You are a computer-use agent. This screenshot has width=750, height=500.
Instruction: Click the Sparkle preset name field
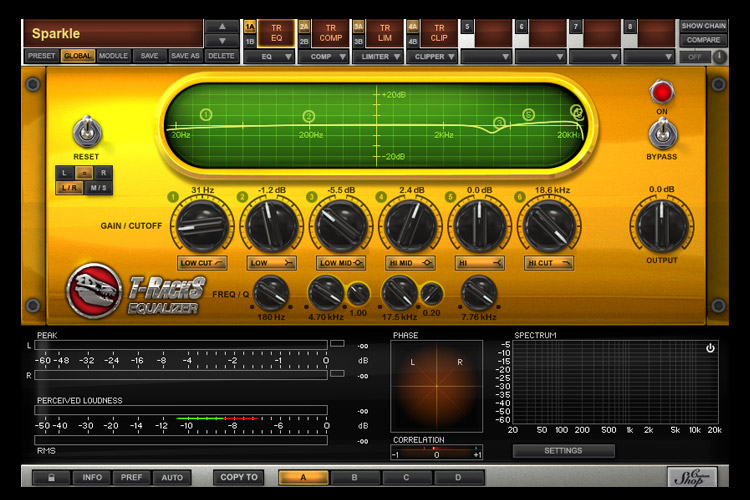113,33
